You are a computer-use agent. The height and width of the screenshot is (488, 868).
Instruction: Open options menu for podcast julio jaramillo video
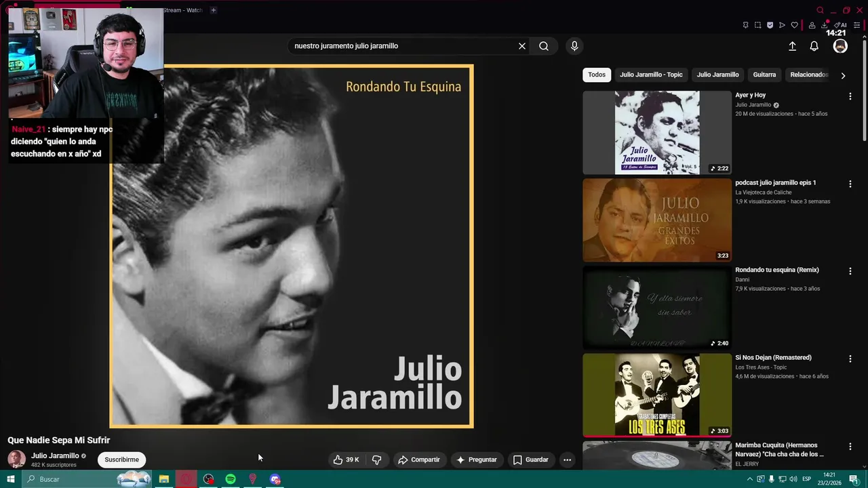click(x=850, y=184)
